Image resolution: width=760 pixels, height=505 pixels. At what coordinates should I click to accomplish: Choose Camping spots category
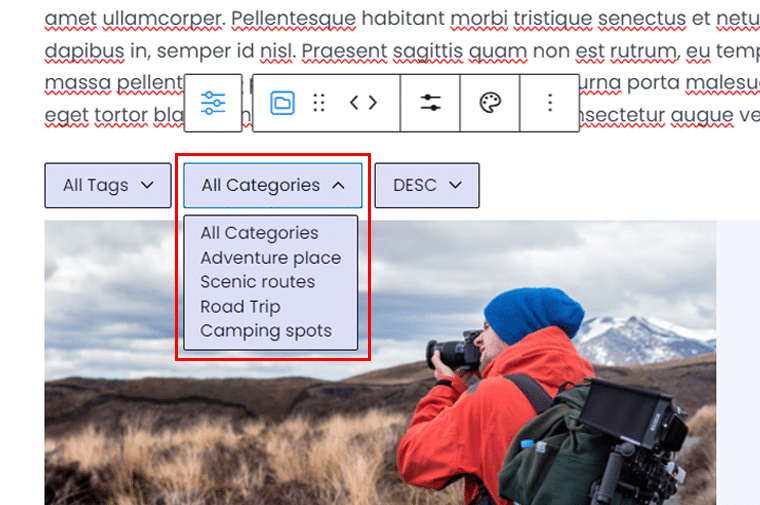266,331
